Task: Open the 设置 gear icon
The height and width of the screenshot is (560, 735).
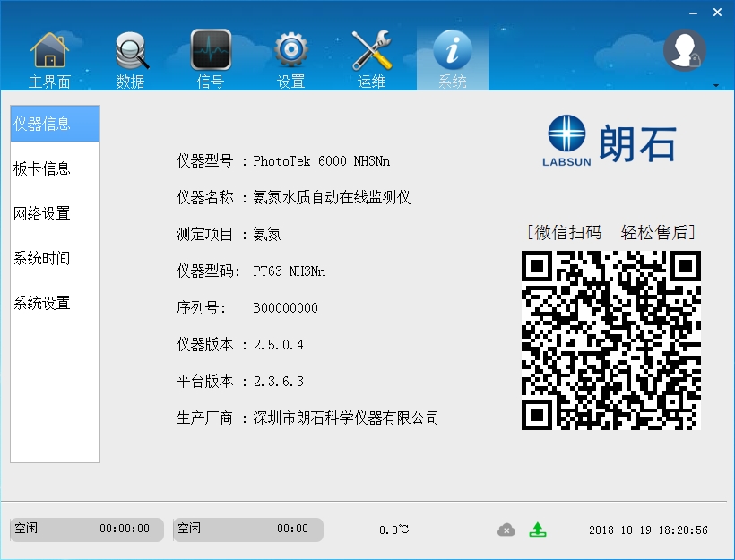Action: pos(290,57)
